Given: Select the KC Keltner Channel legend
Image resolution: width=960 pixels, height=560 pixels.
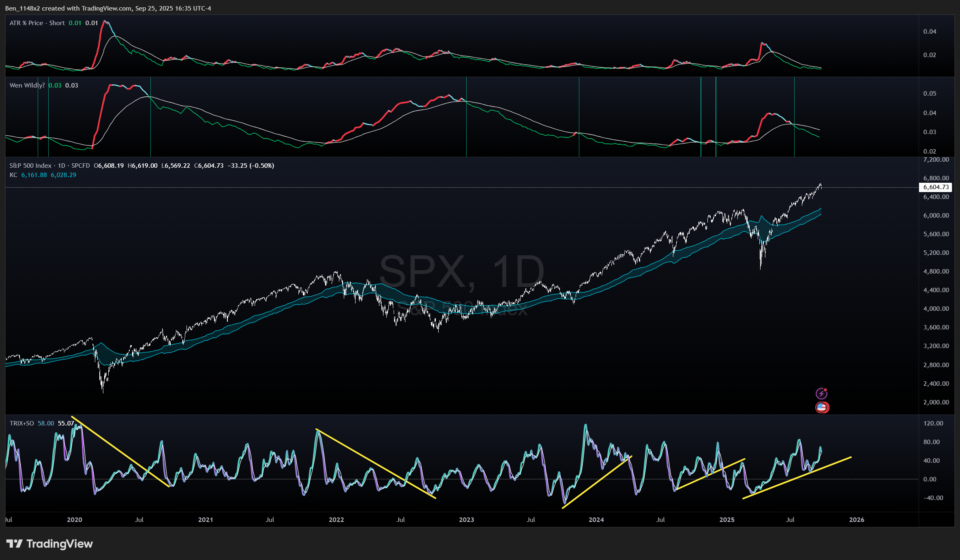Looking at the screenshot, I should click(x=13, y=175).
